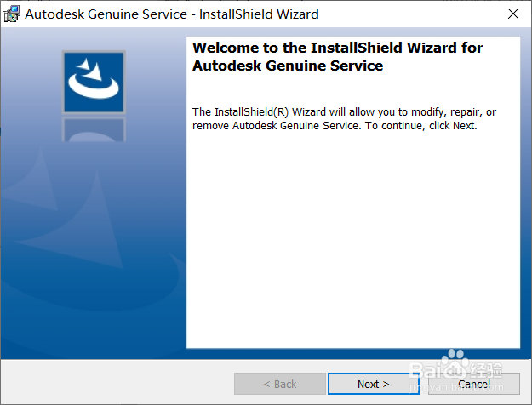
Task: Click the installer icon in the title bar
Action: [12, 14]
